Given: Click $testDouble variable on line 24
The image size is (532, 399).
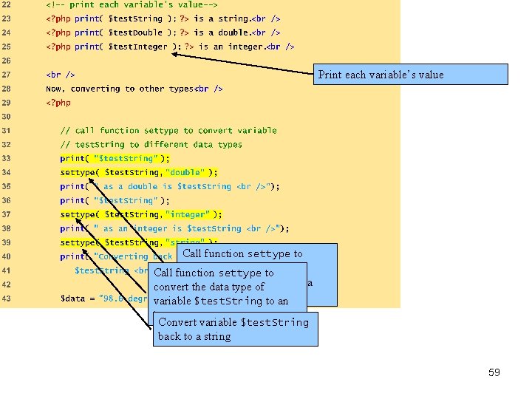Looking at the screenshot, I should 135,33.
